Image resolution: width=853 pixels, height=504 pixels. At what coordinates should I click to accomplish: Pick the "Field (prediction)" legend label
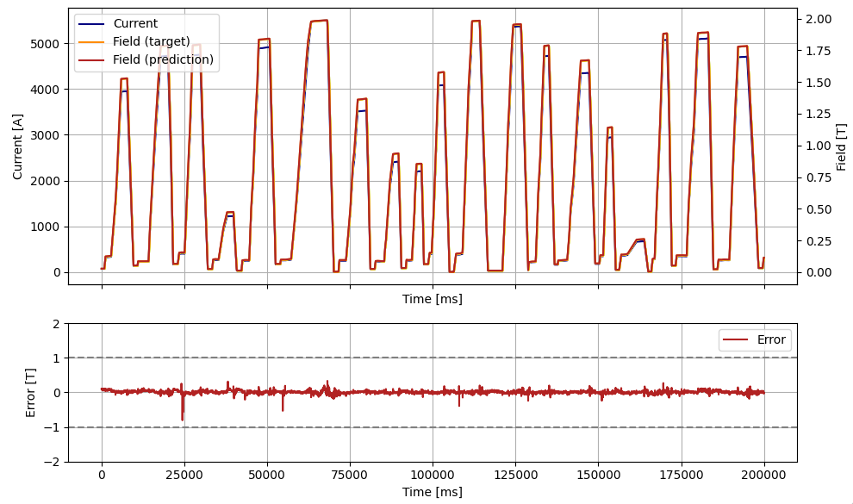pyautogui.click(x=164, y=60)
